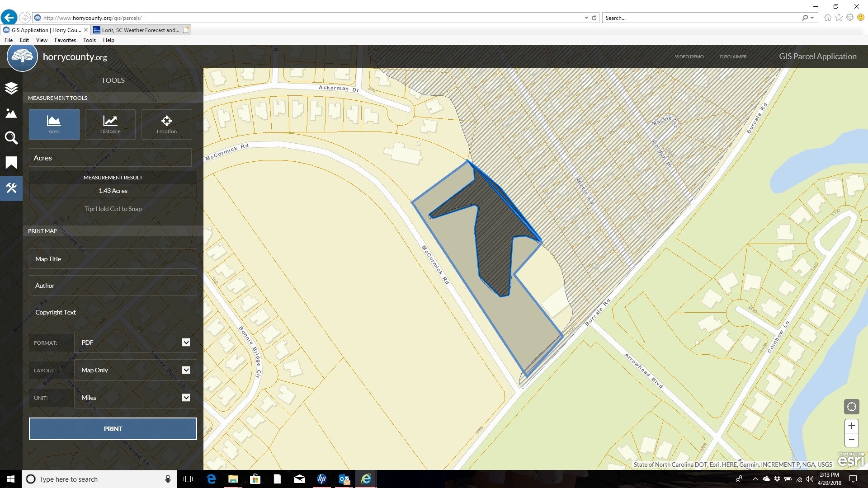Open Outlook from the taskbar

point(344,479)
